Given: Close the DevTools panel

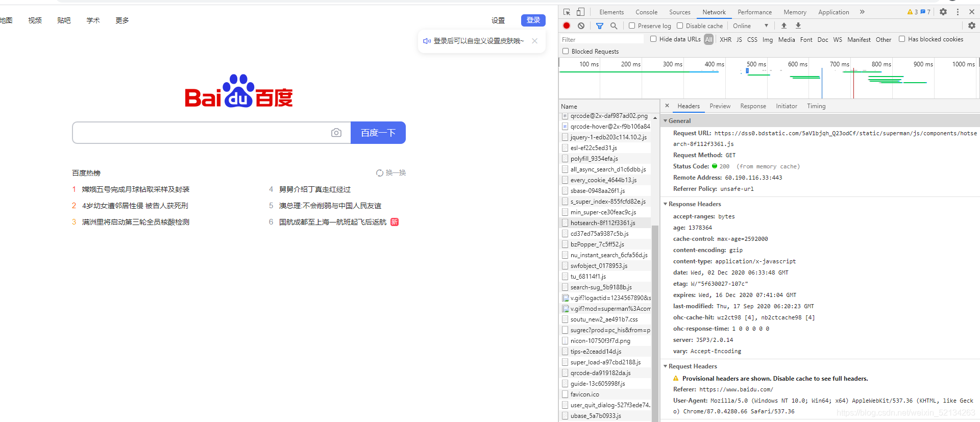Looking at the screenshot, I should [x=971, y=12].
